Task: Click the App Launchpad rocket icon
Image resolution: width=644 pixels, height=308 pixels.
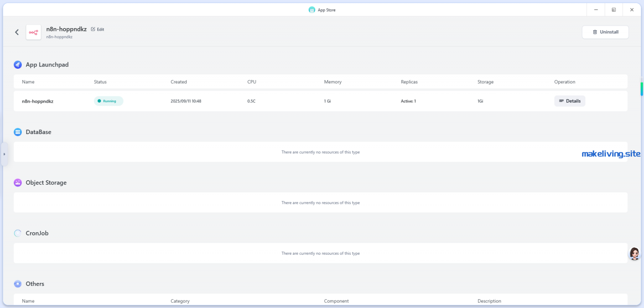Action: [x=18, y=65]
